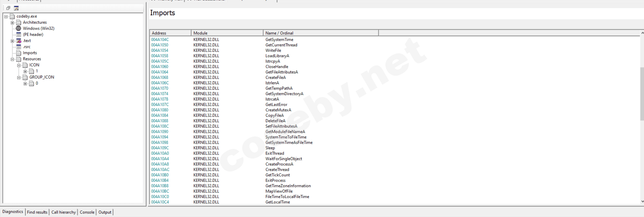Click the imports list vertical scrollbar thumb
Viewport: 644px width, 217px height.
click(x=642, y=94)
